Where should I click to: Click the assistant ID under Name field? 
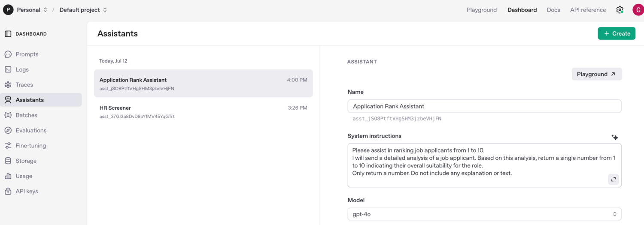(397, 119)
